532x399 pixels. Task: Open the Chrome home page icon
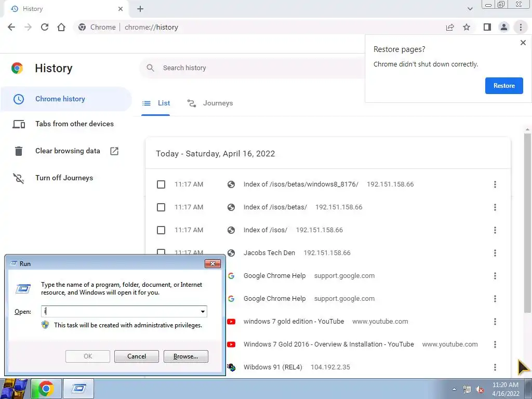pyautogui.click(x=61, y=27)
